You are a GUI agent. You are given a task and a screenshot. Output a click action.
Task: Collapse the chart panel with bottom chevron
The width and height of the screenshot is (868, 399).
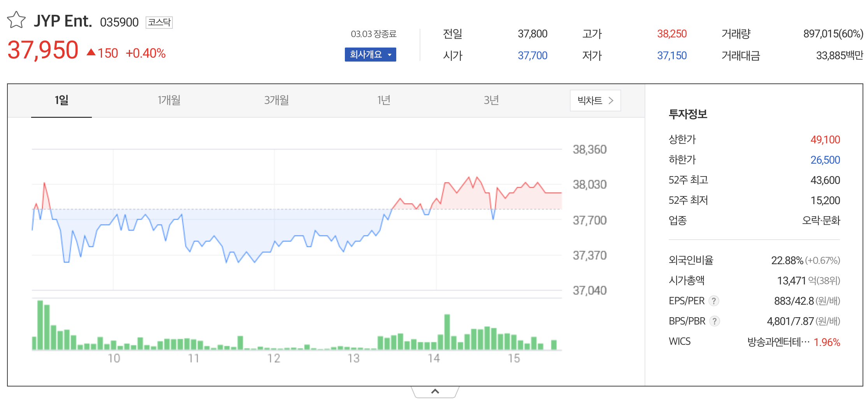click(x=435, y=392)
